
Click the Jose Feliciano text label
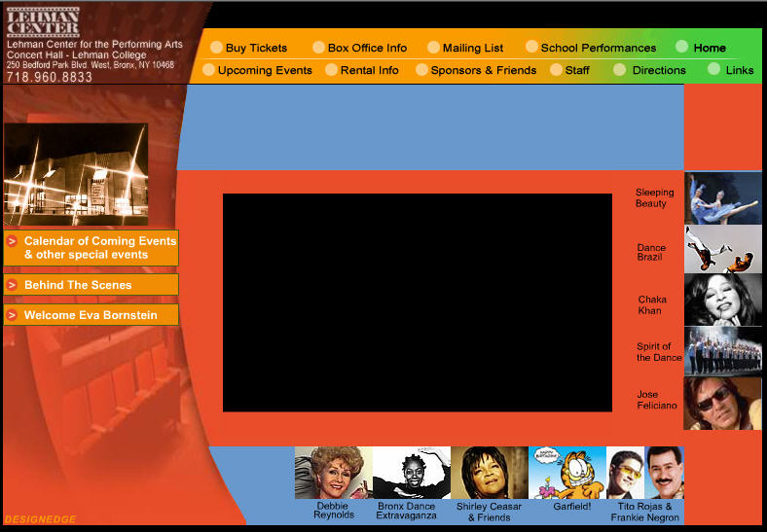656,400
